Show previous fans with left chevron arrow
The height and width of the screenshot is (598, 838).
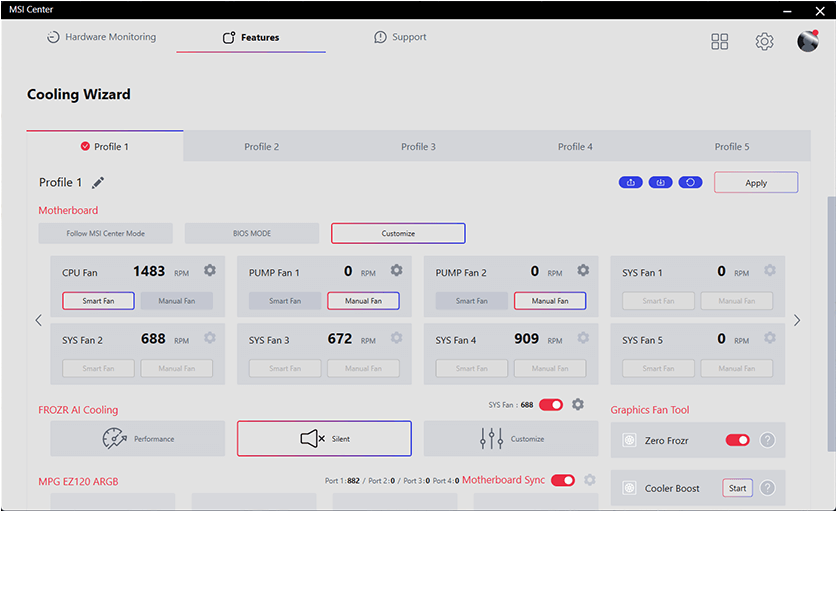coord(39,321)
